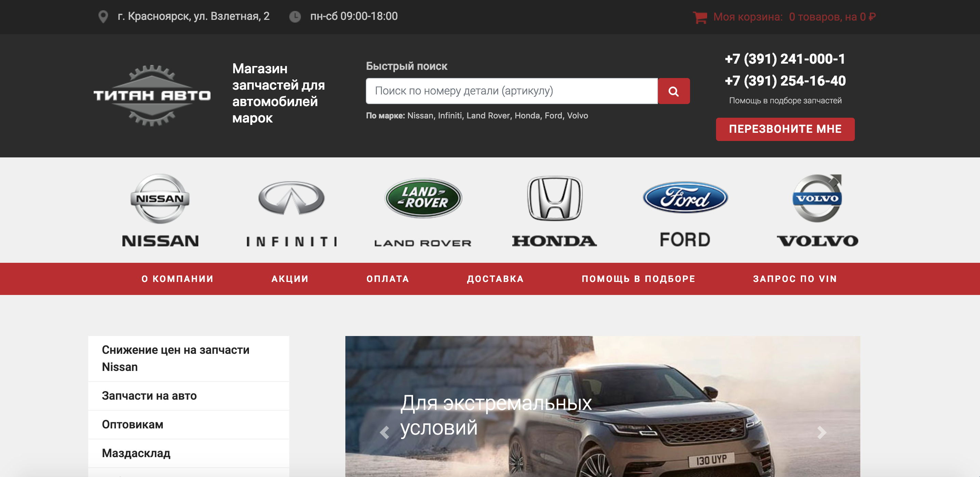
Task: Click the Land Rover text link under search
Action: (488, 116)
